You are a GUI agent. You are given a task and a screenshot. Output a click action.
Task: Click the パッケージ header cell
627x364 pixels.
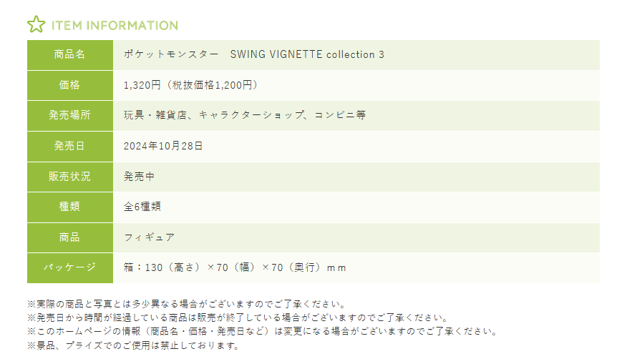point(69,267)
